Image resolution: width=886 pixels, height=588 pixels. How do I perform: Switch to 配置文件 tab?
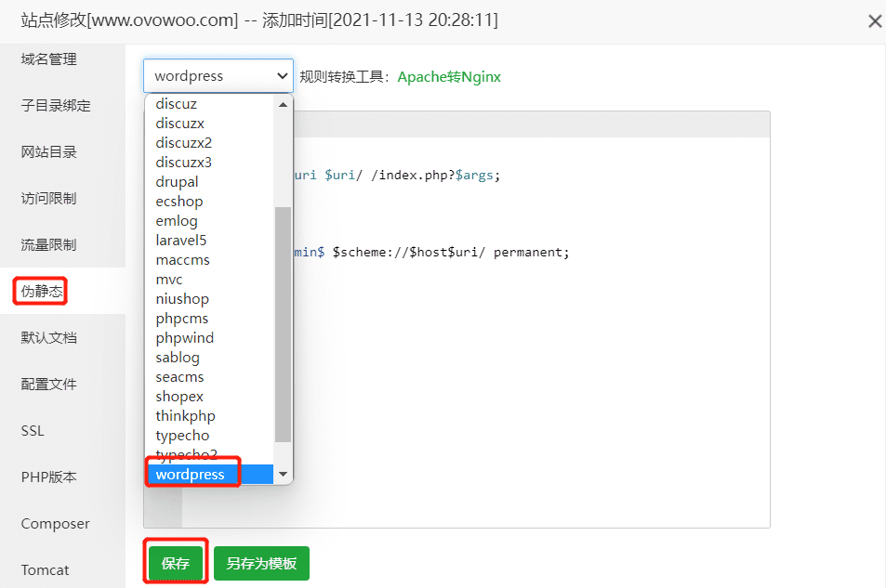click(49, 385)
